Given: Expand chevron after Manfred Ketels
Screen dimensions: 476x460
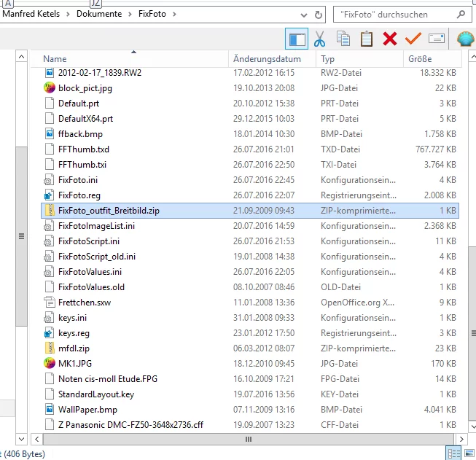Looking at the screenshot, I should click(68, 14).
